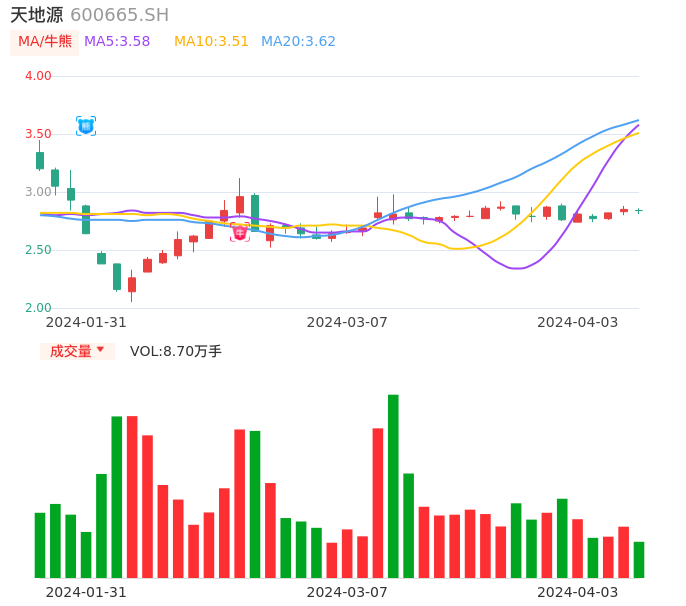The height and width of the screenshot is (606, 686).
Task: Click the 2024-03-07 date label under the price chart
Action: point(346,322)
